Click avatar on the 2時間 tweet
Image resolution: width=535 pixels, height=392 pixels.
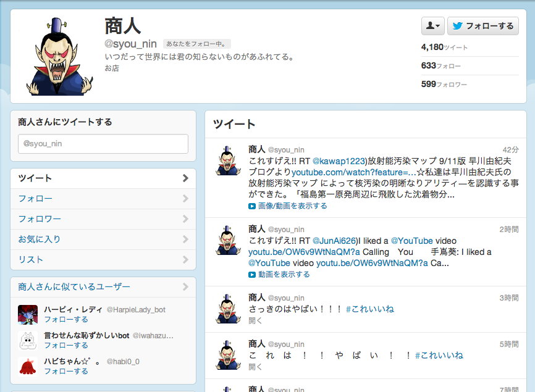click(x=228, y=240)
